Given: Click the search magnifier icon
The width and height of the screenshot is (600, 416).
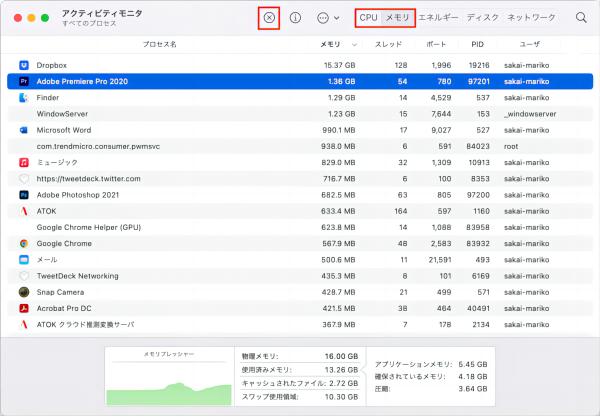Looking at the screenshot, I should pos(581,18).
